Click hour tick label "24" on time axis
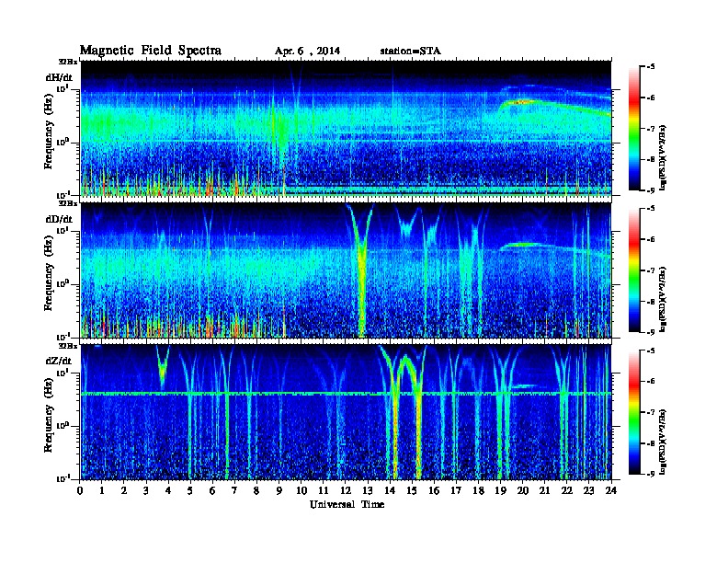The image size is (728, 563). click(611, 490)
